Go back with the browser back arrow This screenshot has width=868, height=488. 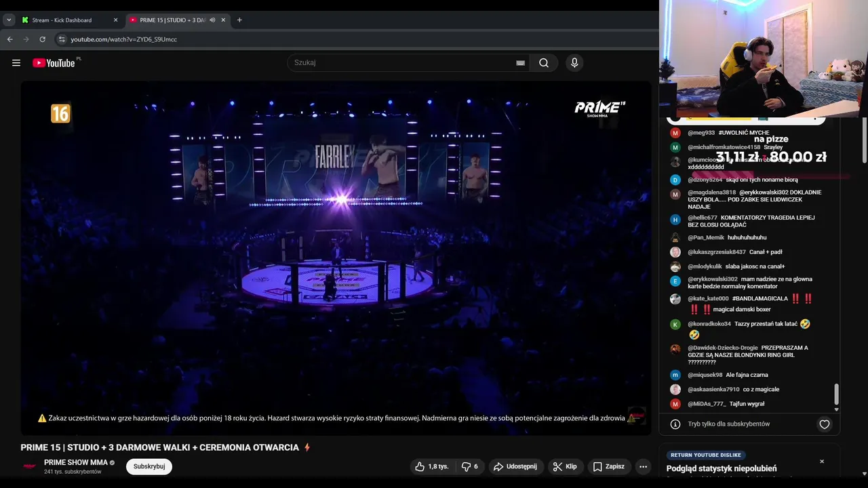(x=10, y=39)
